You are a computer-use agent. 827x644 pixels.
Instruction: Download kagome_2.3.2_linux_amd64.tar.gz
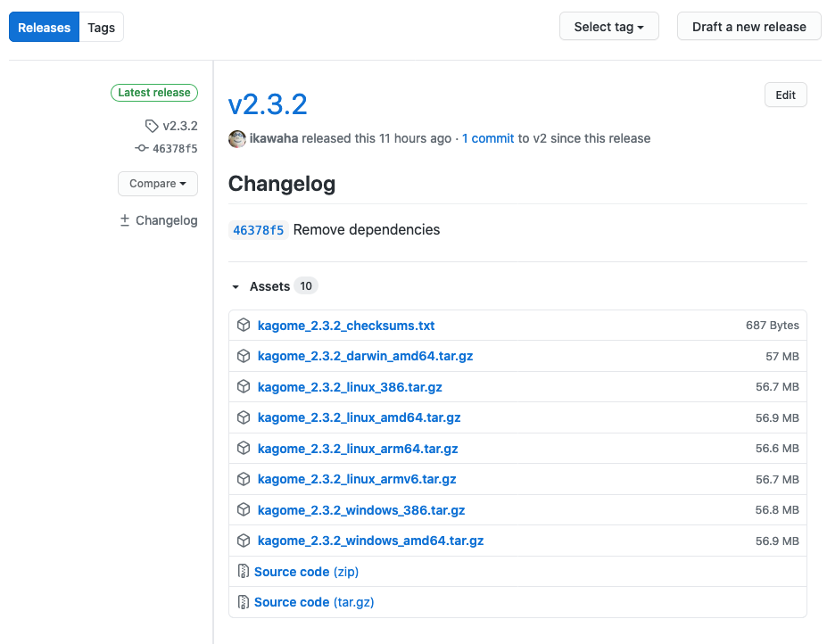tap(360, 417)
